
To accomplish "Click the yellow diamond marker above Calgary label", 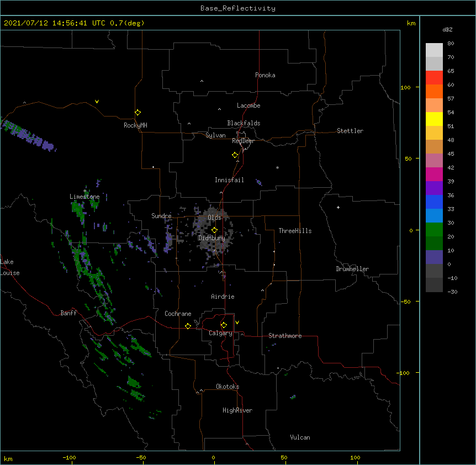I will pyautogui.click(x=224, y=325).
